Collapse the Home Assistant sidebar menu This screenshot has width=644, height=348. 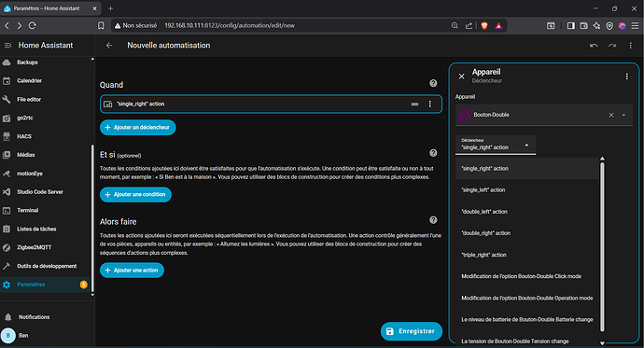7,46
